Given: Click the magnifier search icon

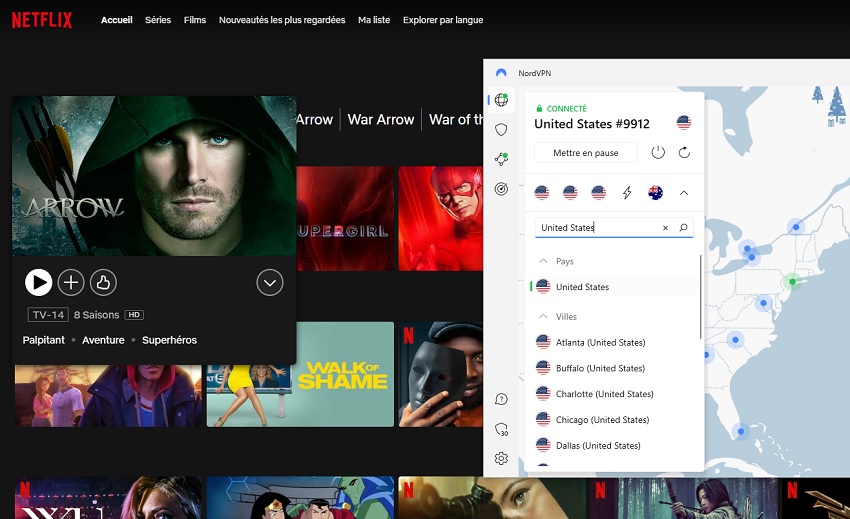Looking at the screenshot, I should coord(684,228).
